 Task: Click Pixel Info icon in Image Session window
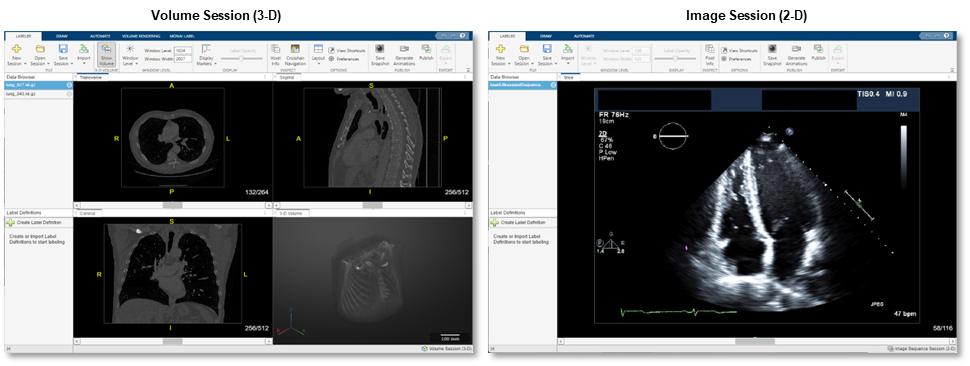click(x=709, y=49)
